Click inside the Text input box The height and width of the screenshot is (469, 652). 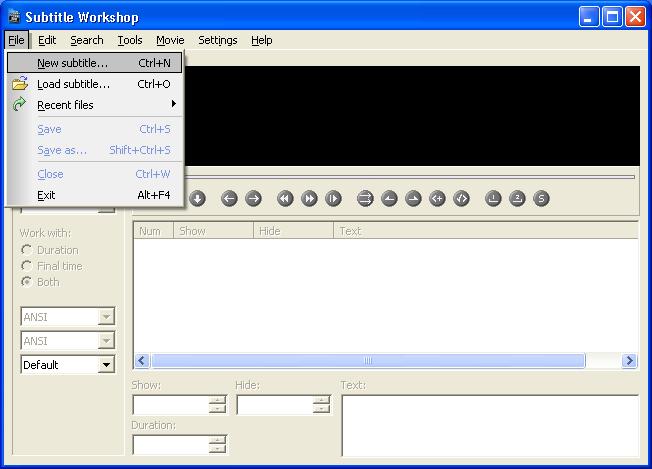click(489, 425)
